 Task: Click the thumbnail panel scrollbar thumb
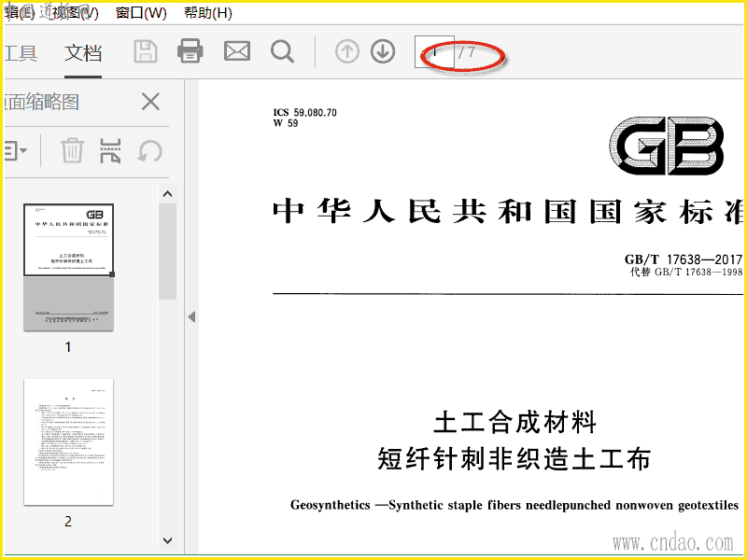167,251
